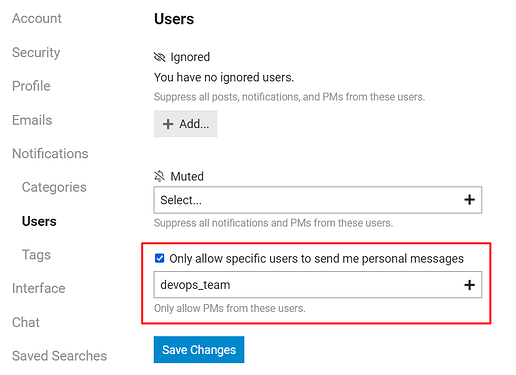The width and height of the screenshot is (516, 375).
Task: Click the plus icon in devops_team field
Action: coord(469,285)
